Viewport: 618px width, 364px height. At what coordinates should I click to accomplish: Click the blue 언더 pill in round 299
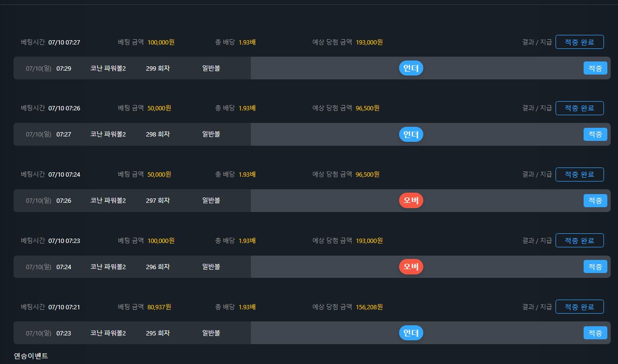tap(411, 68)
